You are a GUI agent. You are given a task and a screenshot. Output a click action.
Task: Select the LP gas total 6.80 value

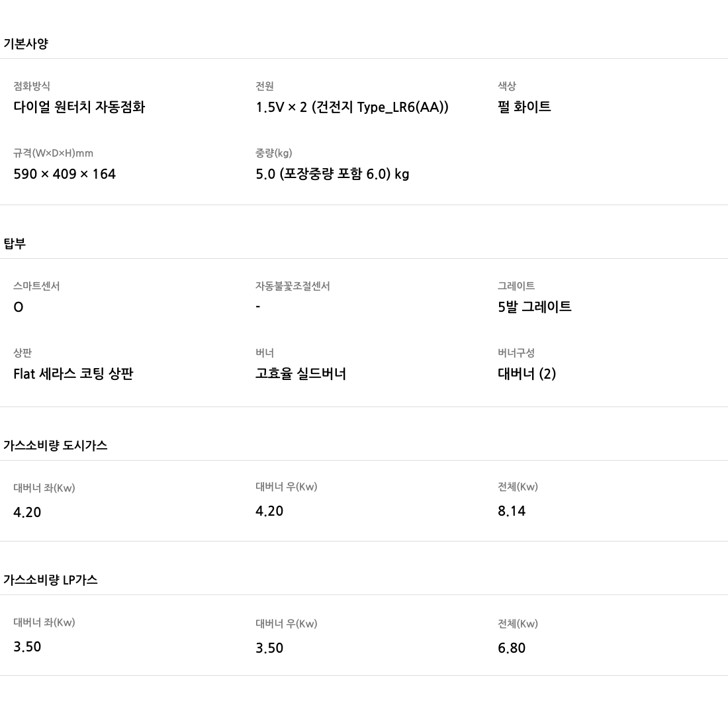512,648
